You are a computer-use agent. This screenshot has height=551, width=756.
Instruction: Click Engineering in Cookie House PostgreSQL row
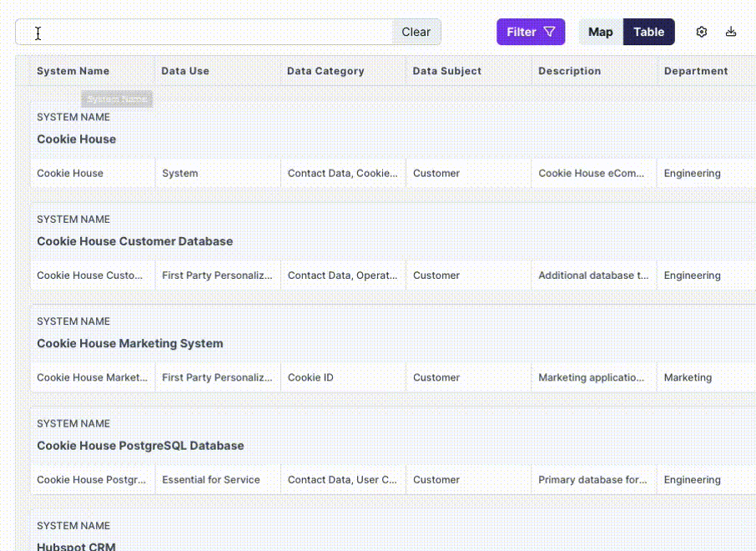(x=707, y=480)
